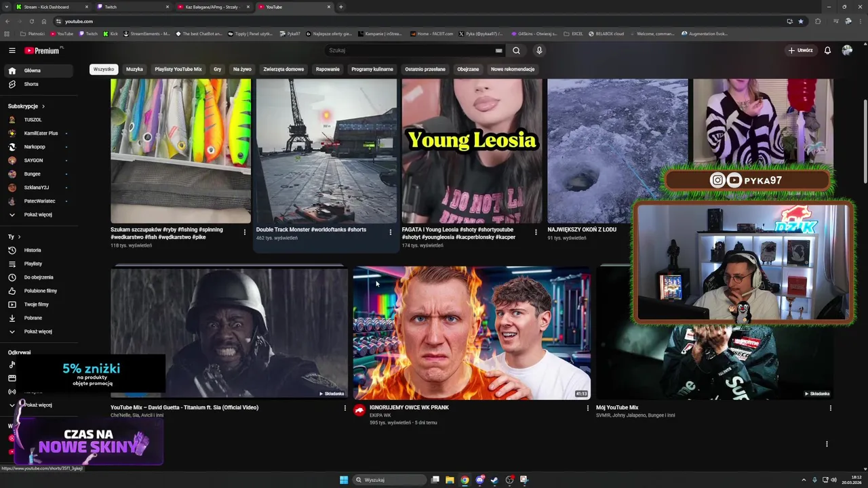The width and height of the screenshot is (868, 488).
Task: Open a new browser tab
Action: point(340,7)
